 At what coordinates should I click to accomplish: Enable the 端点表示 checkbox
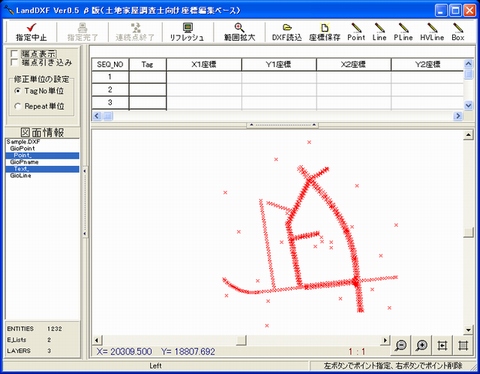[x=14, y=54]
